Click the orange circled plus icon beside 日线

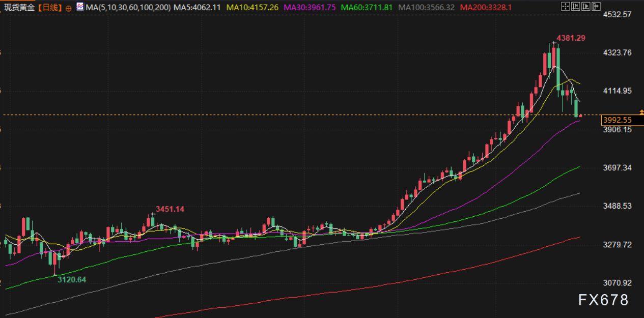pos(69,8)
